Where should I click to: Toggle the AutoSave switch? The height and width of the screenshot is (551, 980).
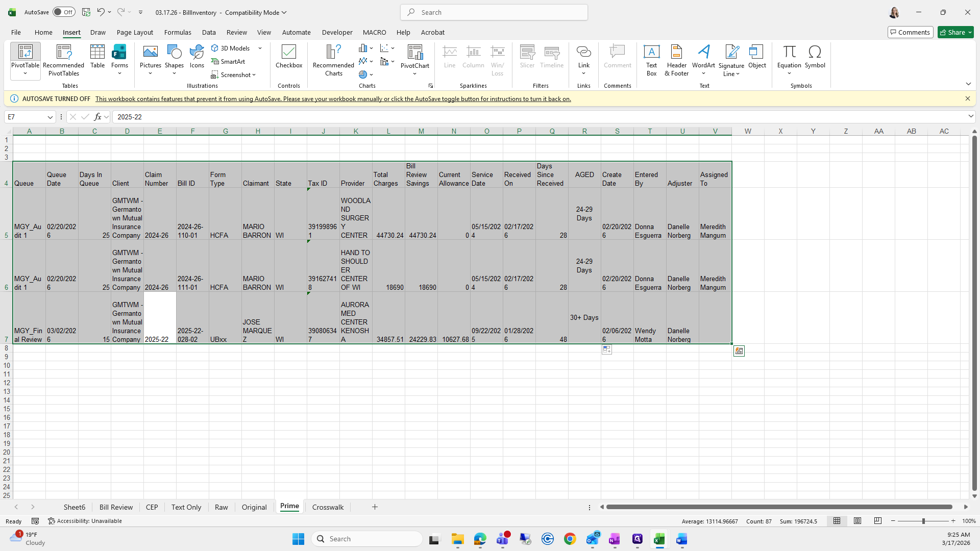(x=64, y=12)
